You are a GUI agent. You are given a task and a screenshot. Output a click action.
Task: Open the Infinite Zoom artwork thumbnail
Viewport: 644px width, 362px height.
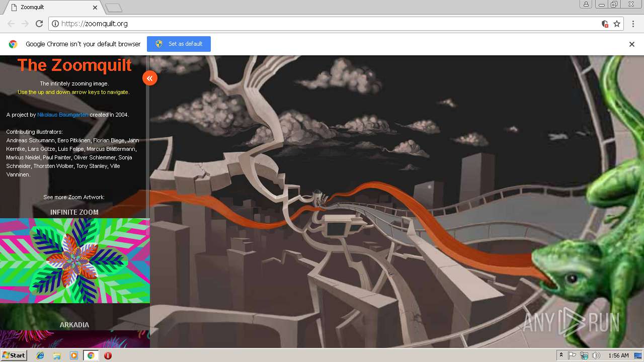[75, 260]
